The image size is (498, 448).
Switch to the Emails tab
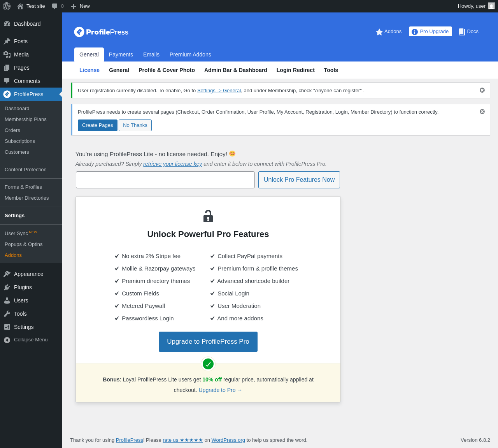[x=151, y=54]
